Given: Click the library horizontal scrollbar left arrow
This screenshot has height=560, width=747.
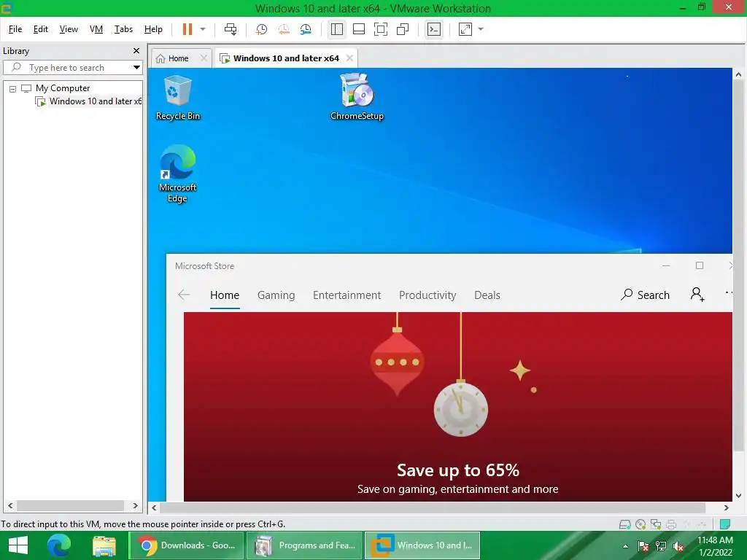Looking at the screenshot, I should coord(10,506).
